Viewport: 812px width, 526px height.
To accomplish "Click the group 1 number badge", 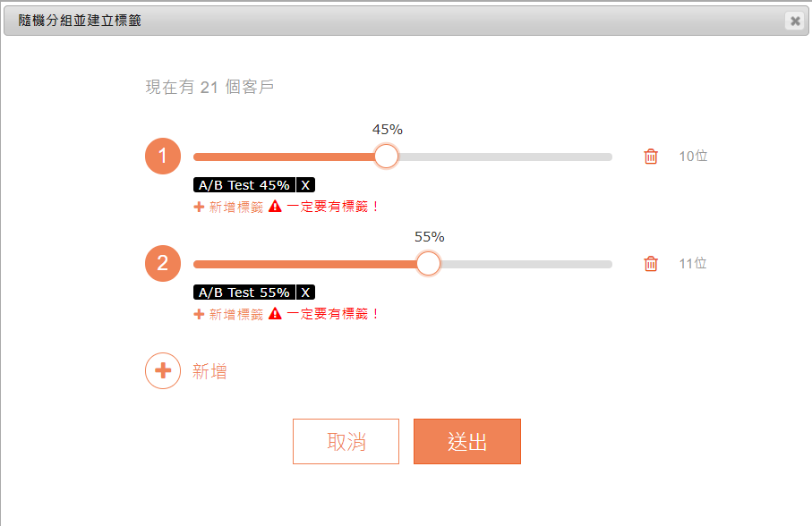I will click(163, 157).
